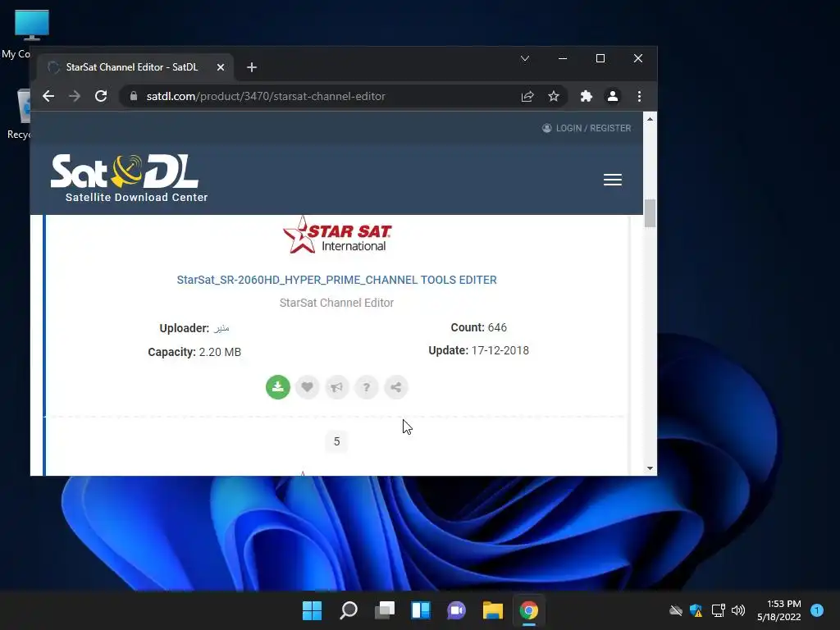Open StarSat_SR-2060HD_HYPER_PRIME_CHANNEL TOOLS EDITER link

(336, 280)
